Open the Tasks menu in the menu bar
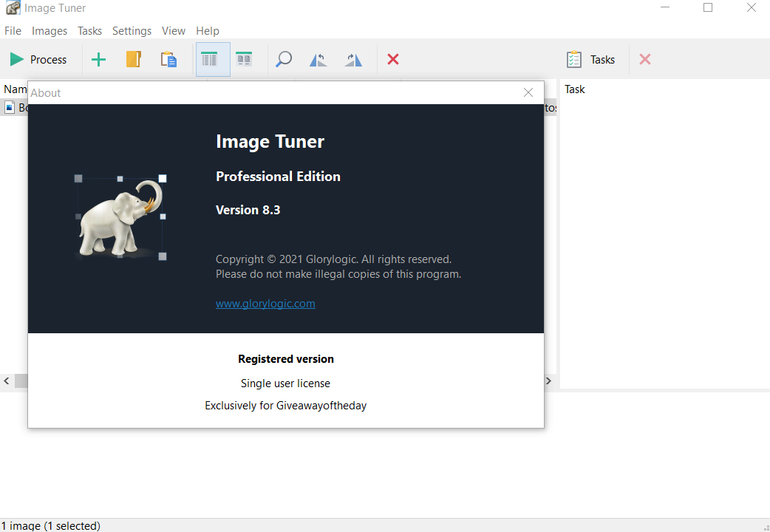Image resolution: width=770 pixels, height=532 pixels. pyautogui.click(x=90, y=31)
